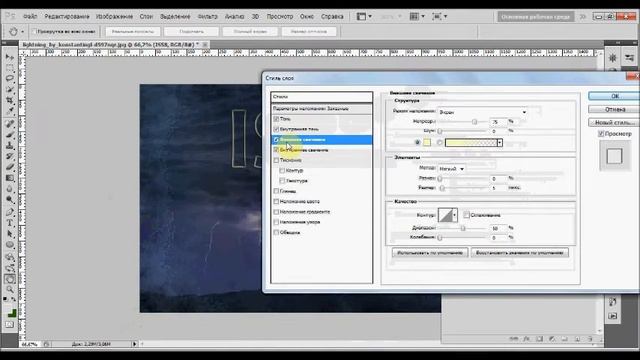Open the Файл menu
The width and height of the screenshot is (640, 360).
coord(30,17)
